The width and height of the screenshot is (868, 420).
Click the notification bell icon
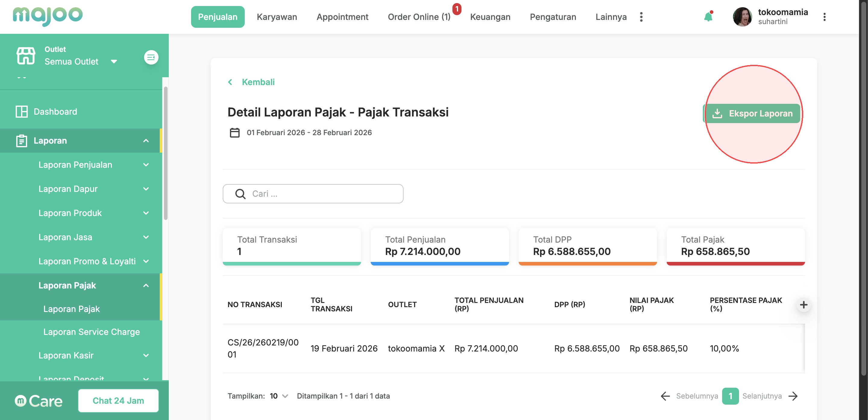708,17
